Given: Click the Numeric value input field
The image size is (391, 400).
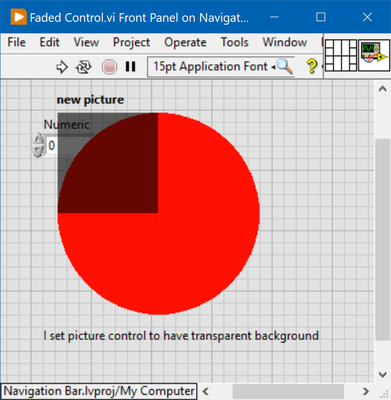Looking at the screenshot, I should pyautogui.click(x=52, y=146).
